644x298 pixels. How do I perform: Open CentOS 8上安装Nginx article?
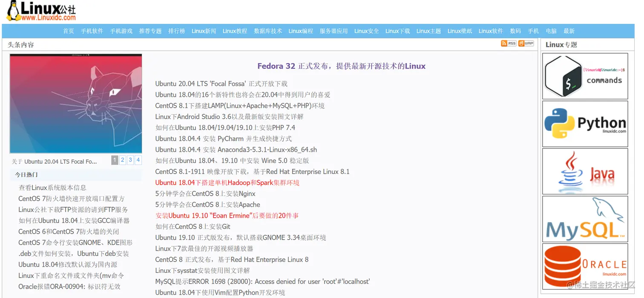click(205, 194)
